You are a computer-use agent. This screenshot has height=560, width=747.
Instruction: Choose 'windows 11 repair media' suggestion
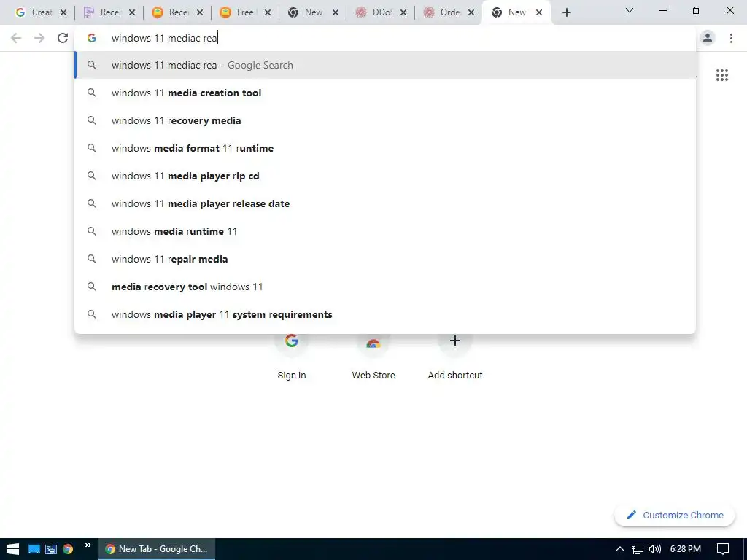point(385,259)
